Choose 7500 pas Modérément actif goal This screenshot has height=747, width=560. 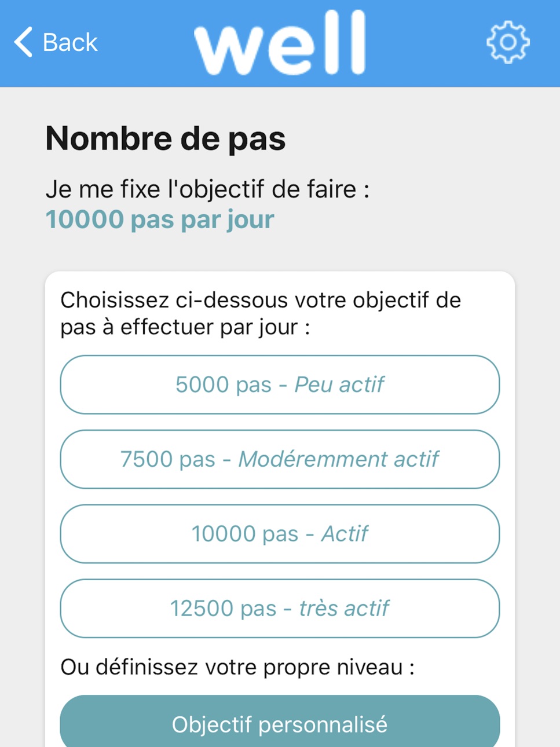(280, 459)
